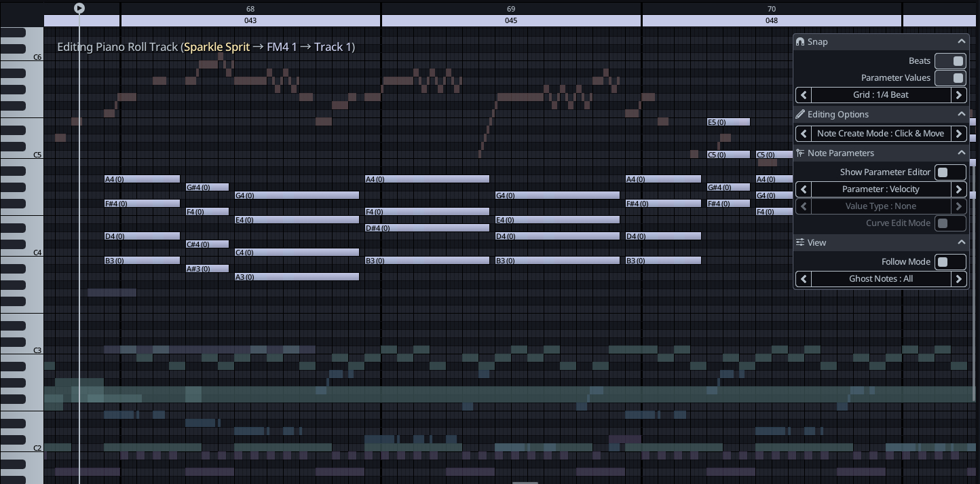
Task: Enable Show Parameter Editor
Action: tap(950, 172)
